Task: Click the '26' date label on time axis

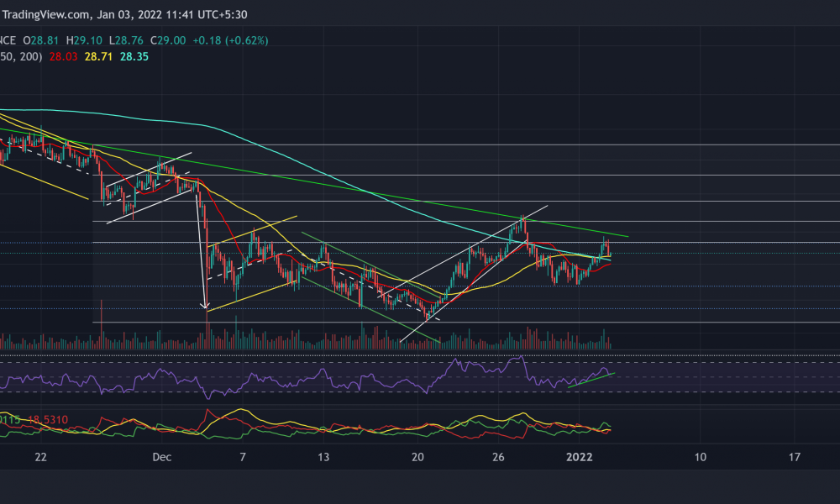Action: click(498, 457)
